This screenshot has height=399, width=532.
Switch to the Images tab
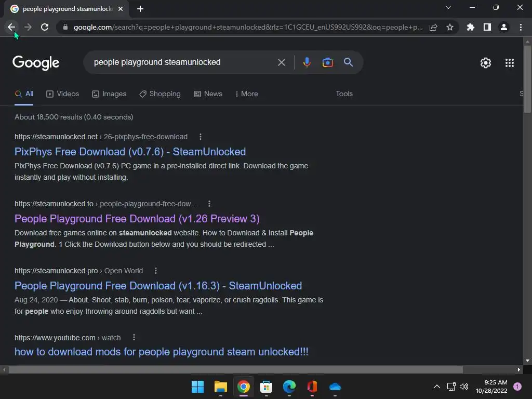point(109,94)
